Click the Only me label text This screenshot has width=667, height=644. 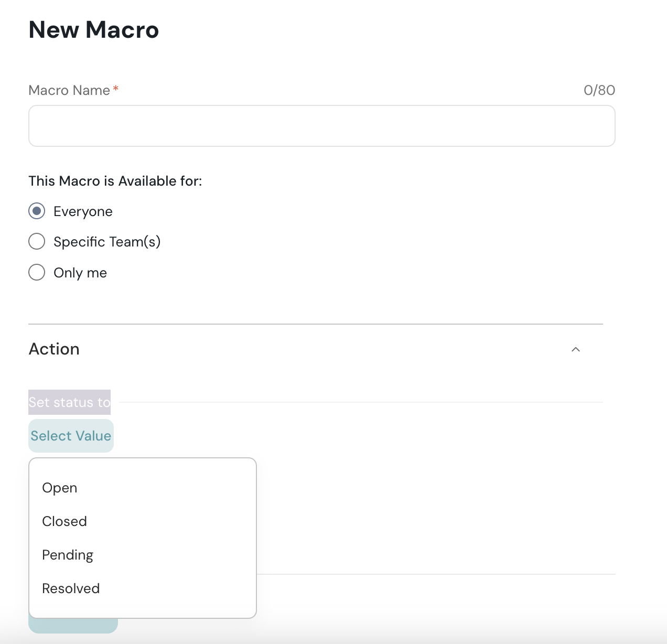click(x=80, y=273)
